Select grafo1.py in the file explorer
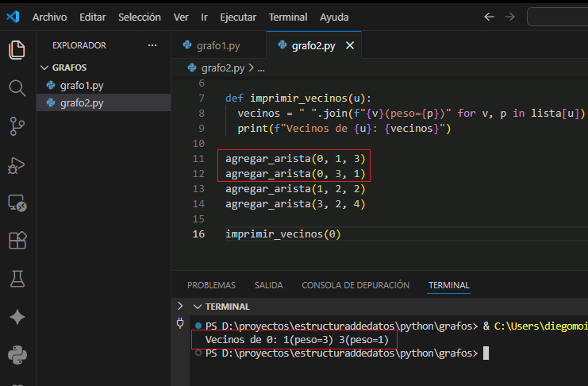 [81, 85]
